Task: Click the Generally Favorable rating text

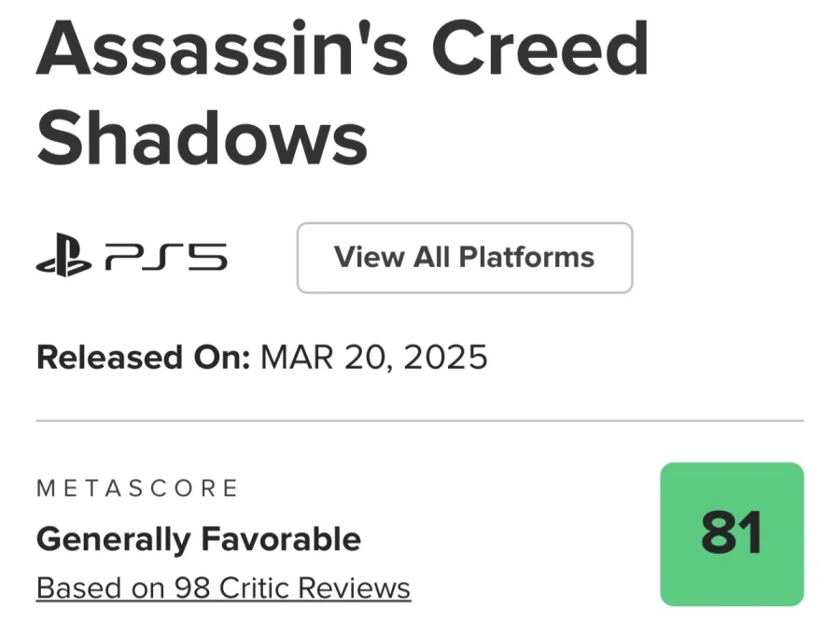Action: tap(198, 539)
